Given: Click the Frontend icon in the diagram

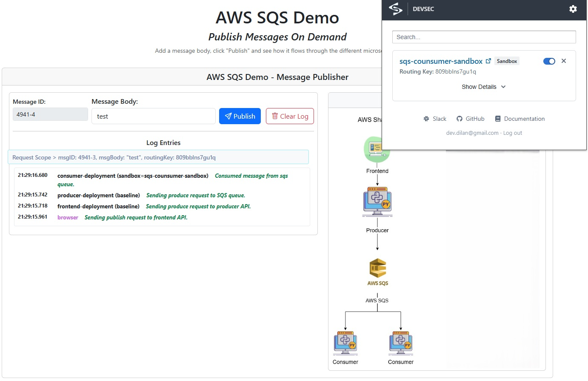Looking at the screenshot, I should click(377, 150).
